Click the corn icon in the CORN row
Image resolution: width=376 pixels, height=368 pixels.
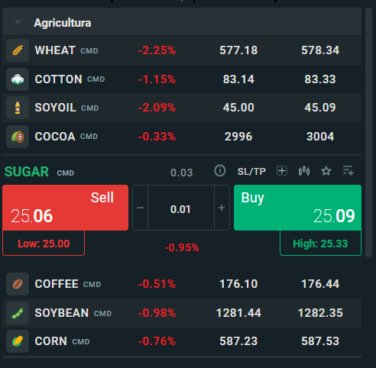coord(18,341)
